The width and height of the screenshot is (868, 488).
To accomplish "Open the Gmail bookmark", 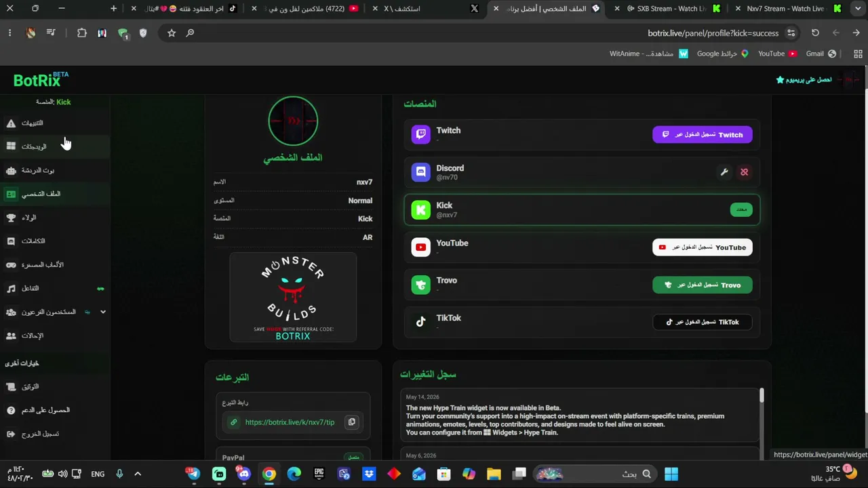I will pyautogui.click(x=821, y=54).
